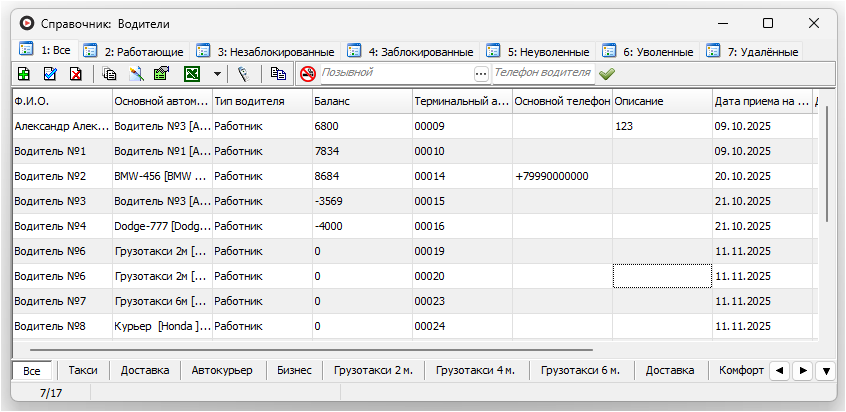The height and width of the screenshot is (412, 846).
Task: Click the phone handset toolbar icon
Action: point(244,74)
